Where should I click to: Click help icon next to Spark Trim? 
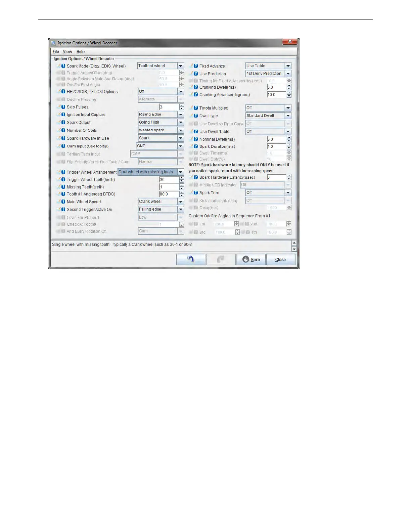[x=196, y=193]
